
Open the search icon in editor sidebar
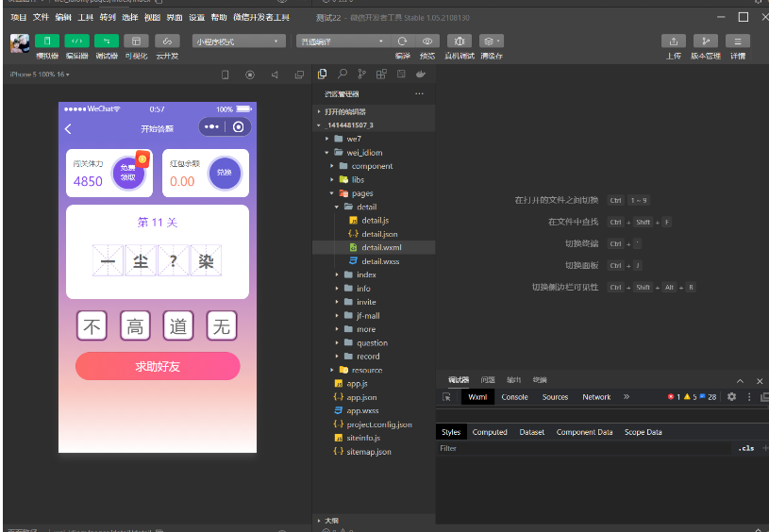[343, 74]
